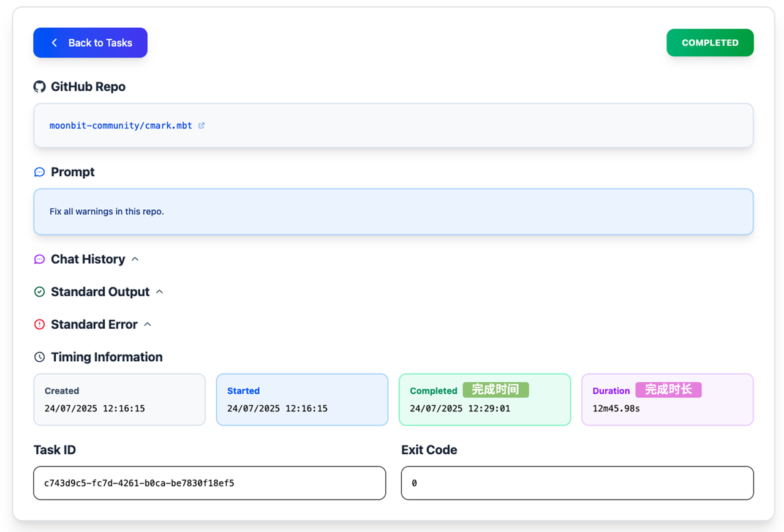The image size is (784, 532).
Task: Click the green 完成时间 label tag
Action: [496, 390]
